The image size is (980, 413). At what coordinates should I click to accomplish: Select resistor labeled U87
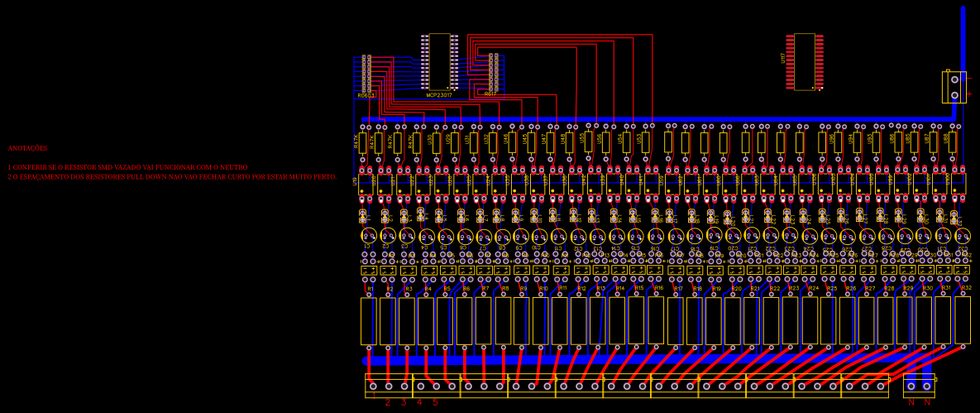pos(933,142)
